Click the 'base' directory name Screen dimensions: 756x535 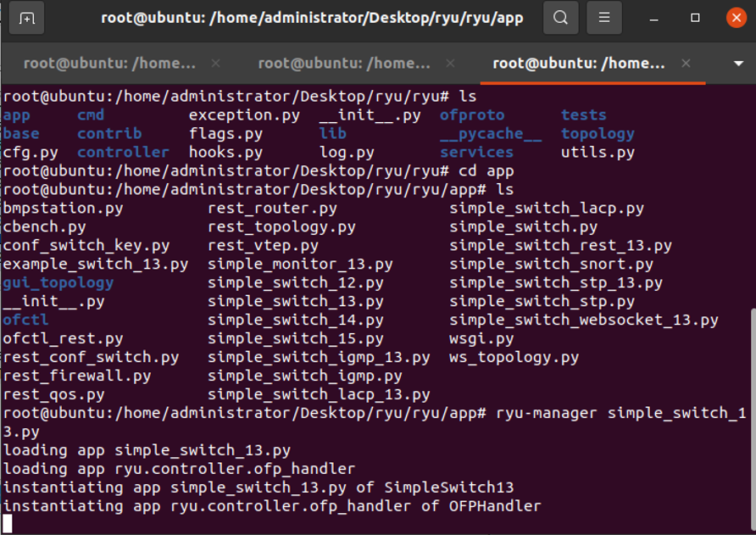pos(21,134)
